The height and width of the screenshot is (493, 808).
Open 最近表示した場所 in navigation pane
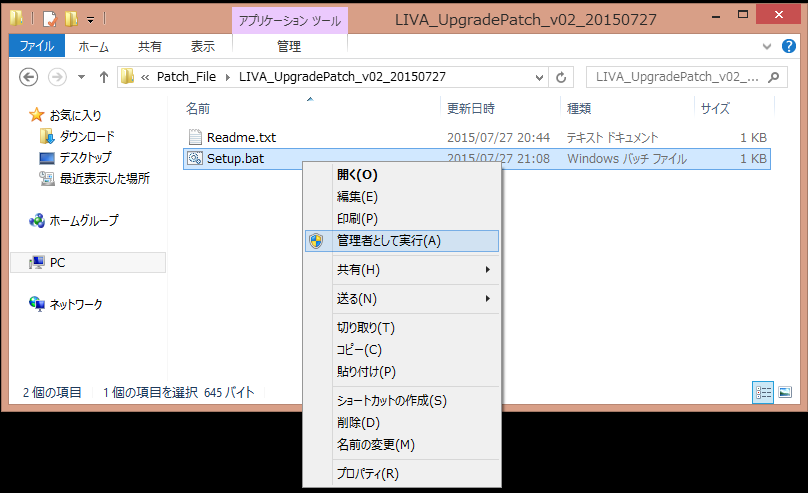tap(105, 179)
